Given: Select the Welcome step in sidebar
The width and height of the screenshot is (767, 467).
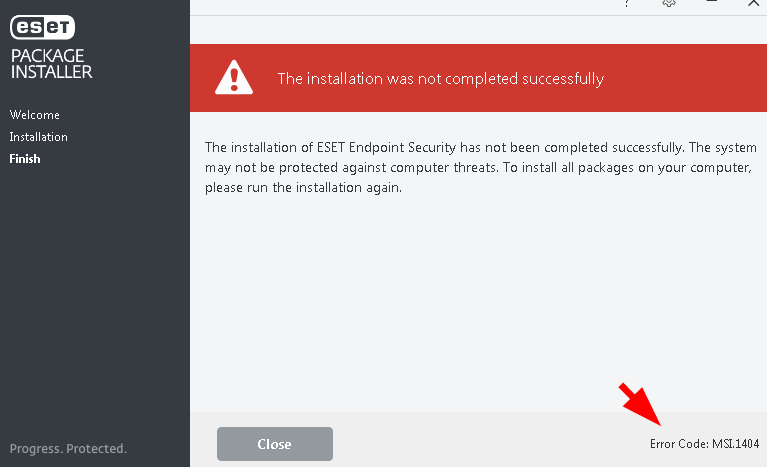Looking at the screenshot, I should coord(35,115).
